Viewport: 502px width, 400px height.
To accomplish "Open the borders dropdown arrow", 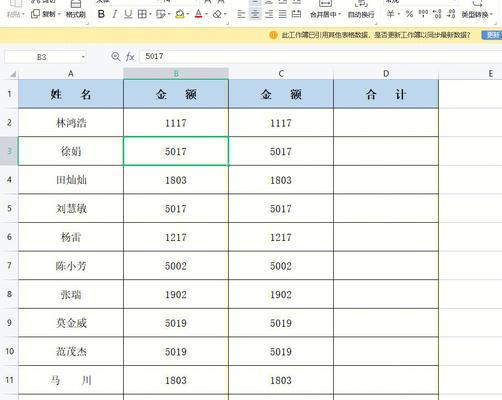I will tap(150, 15).
